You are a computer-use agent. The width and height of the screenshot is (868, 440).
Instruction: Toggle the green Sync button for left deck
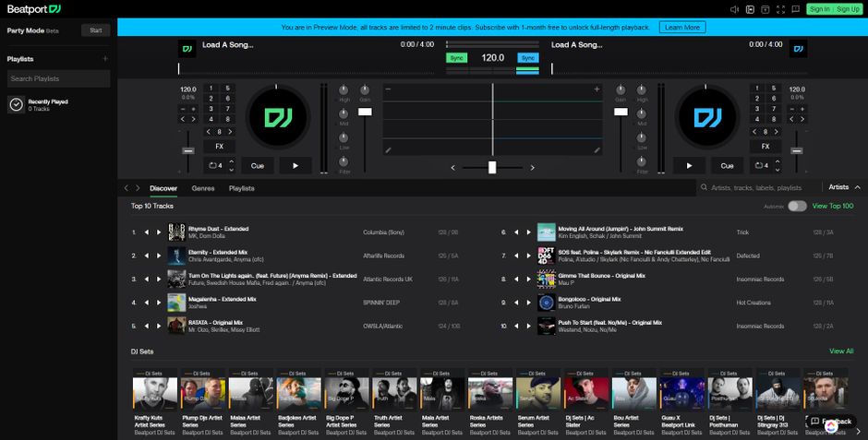click(x=457, y=58)
